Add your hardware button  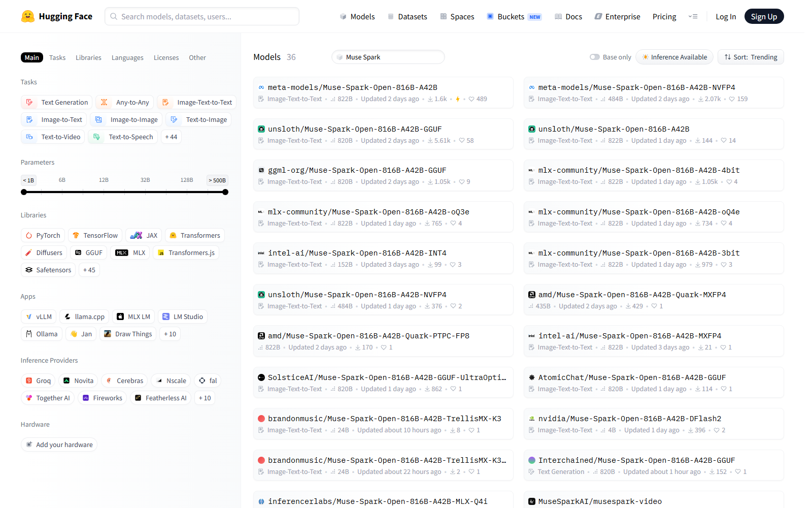[x=59, y=444]
